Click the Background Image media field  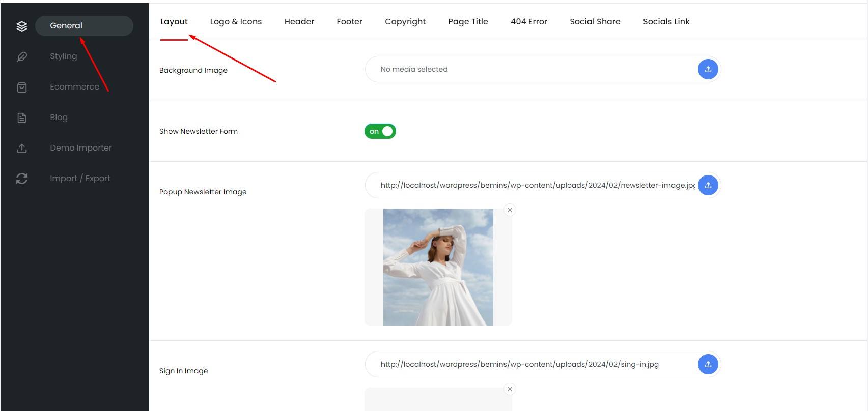click(x=529, y=69)
